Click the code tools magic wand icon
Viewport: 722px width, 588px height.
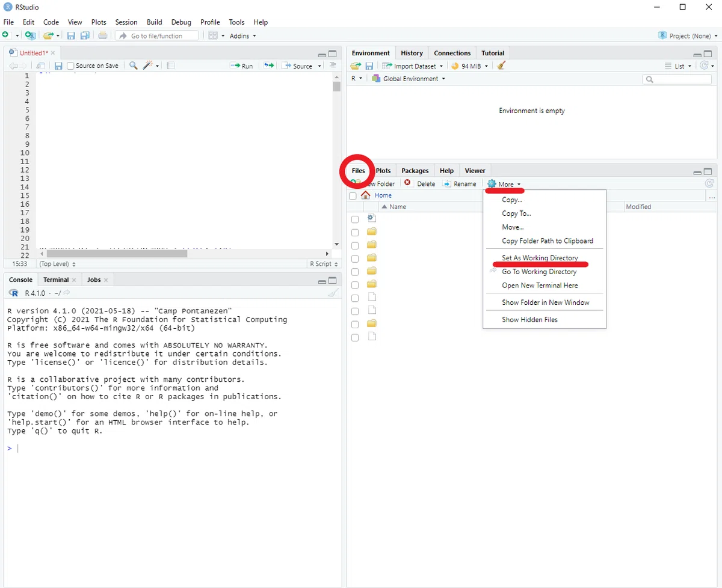click(148, 66)
